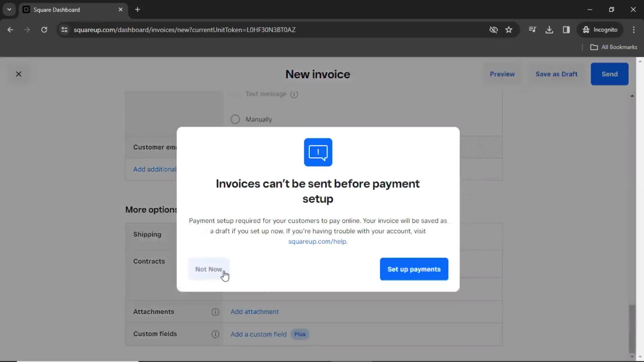644x362 pixels.
Task: Click the browser download icon
Action: tap(549, 29)
